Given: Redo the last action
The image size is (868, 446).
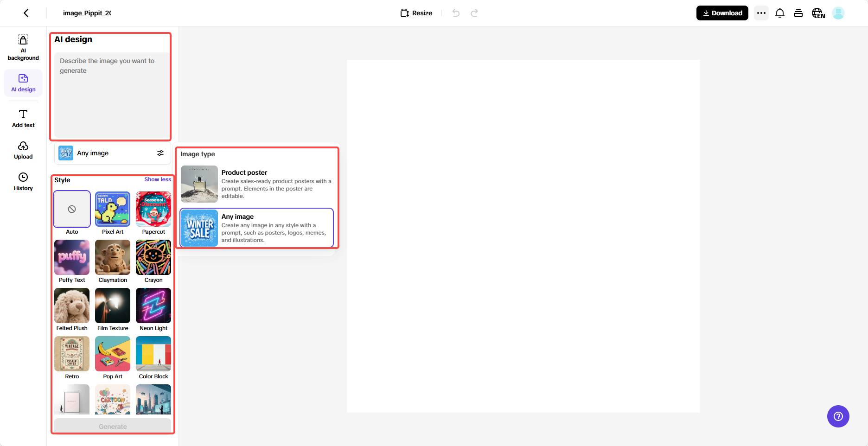Looking at the screenshot, I should pos(474,13).
